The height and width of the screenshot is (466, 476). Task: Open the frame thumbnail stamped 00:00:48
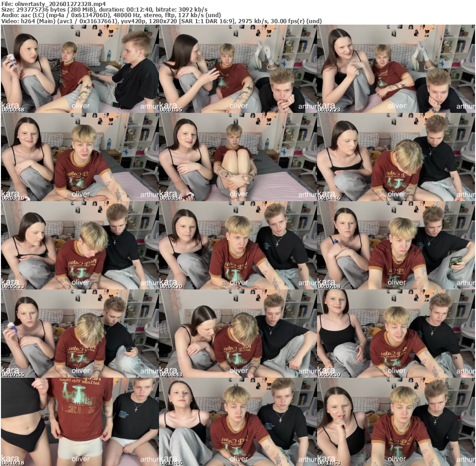pos(80,69)
